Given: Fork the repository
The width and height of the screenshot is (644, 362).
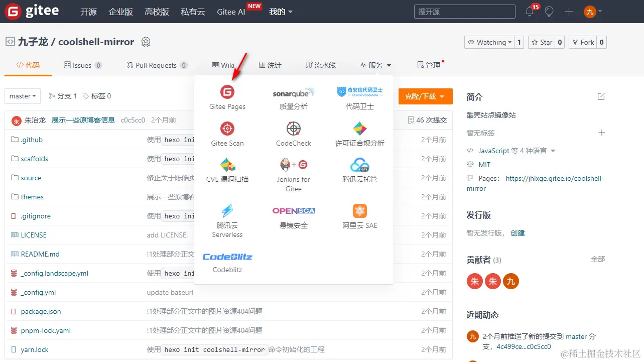Looking at the screenshot, I should coord(583,42).
